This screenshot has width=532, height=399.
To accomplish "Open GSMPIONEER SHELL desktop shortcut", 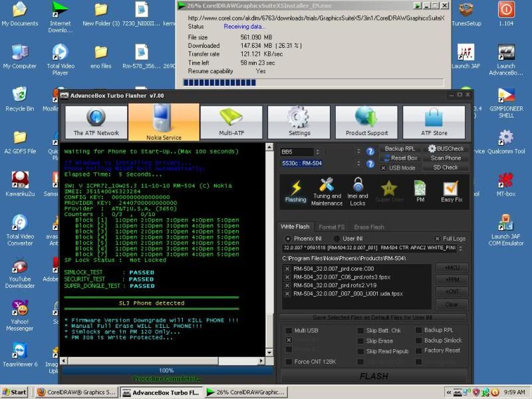I will (x=506, y=102).
